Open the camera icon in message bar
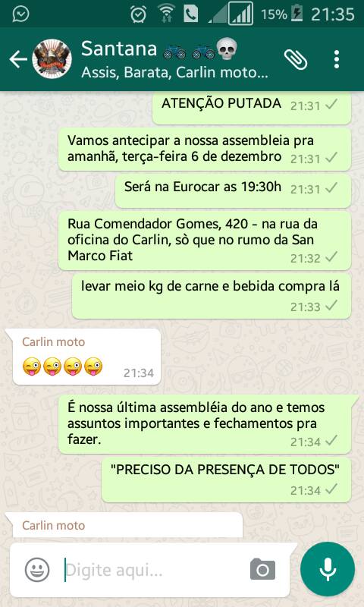The image size is (364, 607). click(x=262, y=570)
